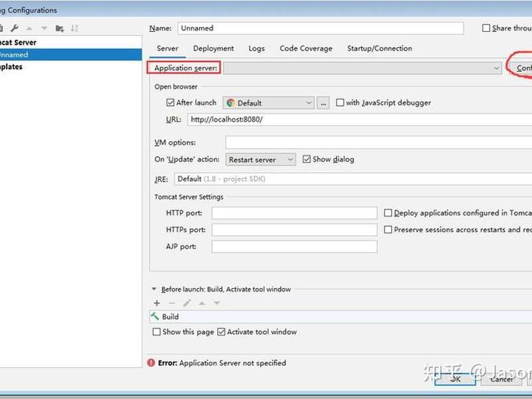This screenshot has height=399, width=532.
Task: Toggle the Activate tool window checkbox
Action: coord(221,332)
